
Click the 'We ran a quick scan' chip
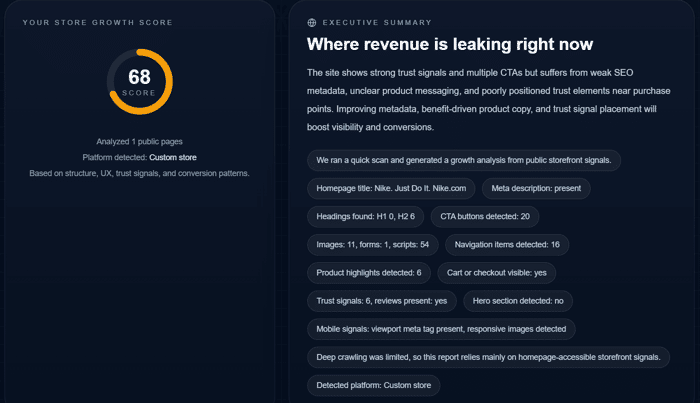coord(464,160)
